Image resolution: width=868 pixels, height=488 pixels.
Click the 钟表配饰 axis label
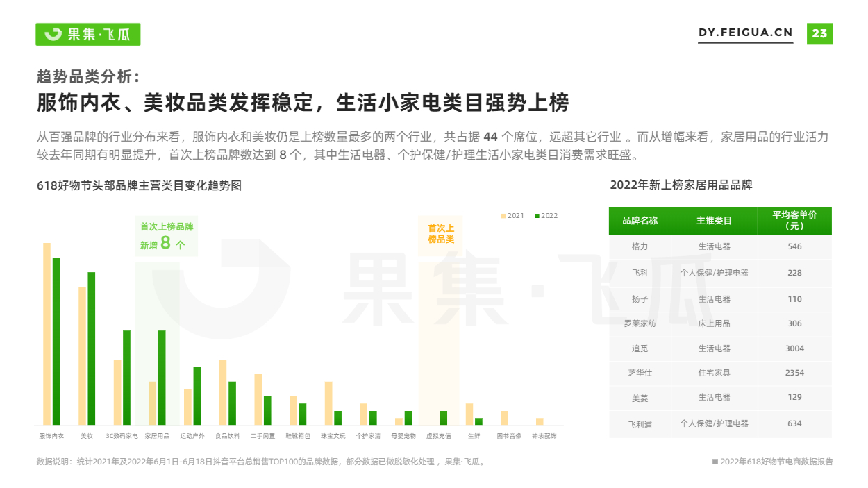click(x=544, y=436)
